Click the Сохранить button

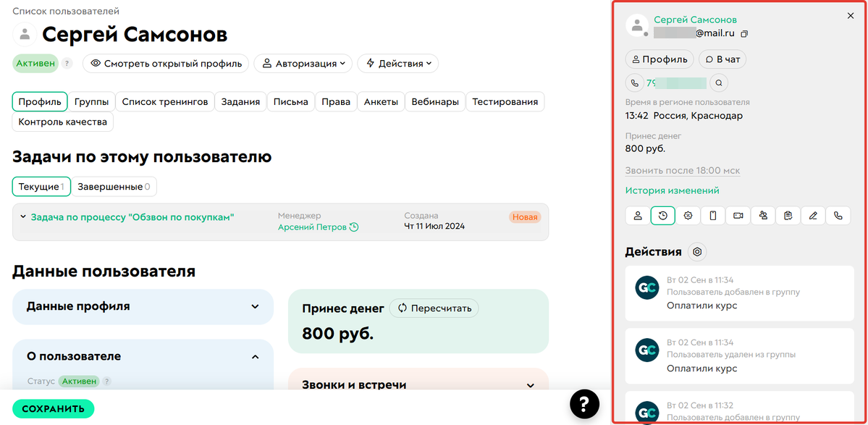click(53, 408)
